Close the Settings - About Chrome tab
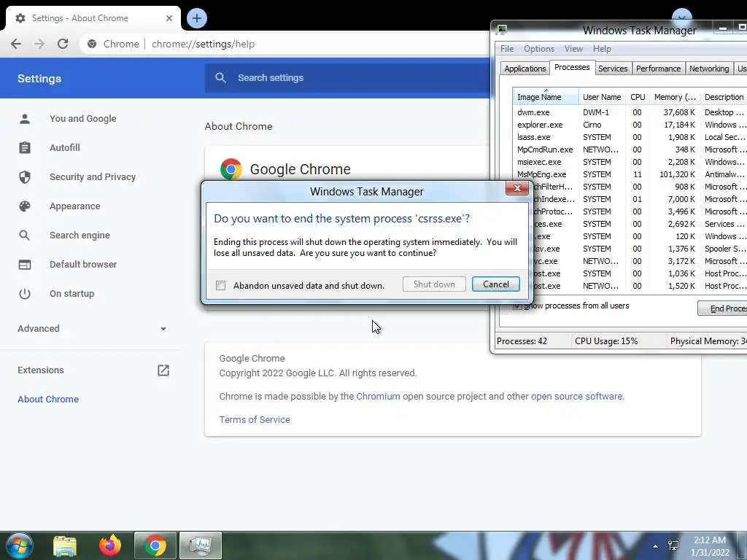 [169, 18]
